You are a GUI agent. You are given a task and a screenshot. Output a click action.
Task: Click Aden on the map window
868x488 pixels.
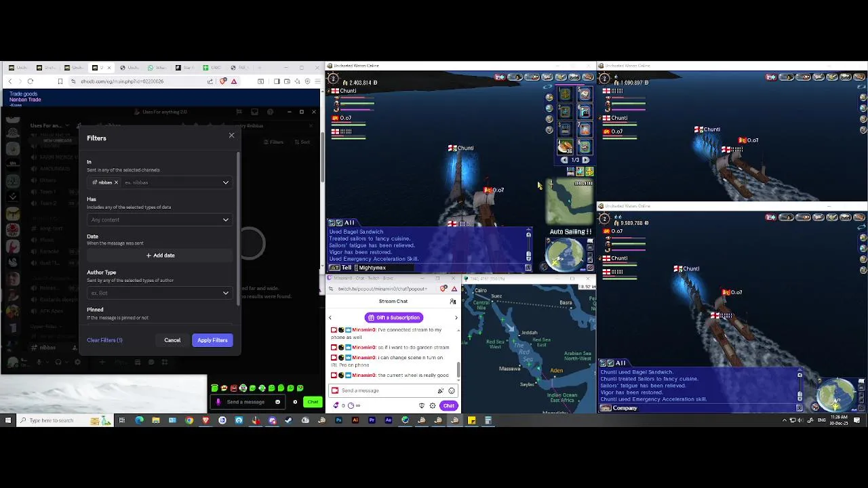(557, 370)
